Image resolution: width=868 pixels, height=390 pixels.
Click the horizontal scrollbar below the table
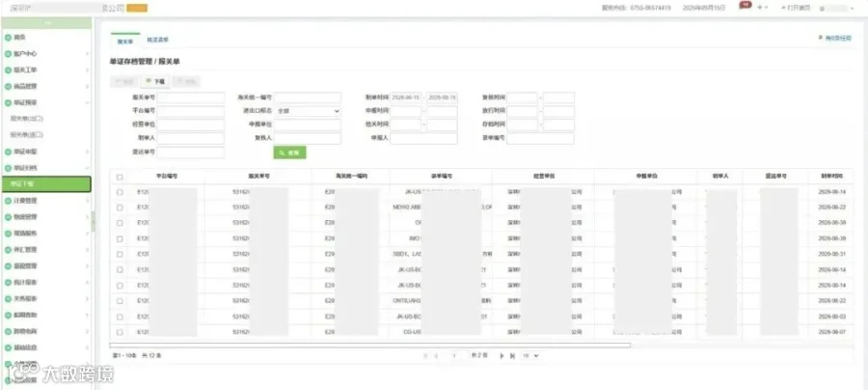click(369, 346)
